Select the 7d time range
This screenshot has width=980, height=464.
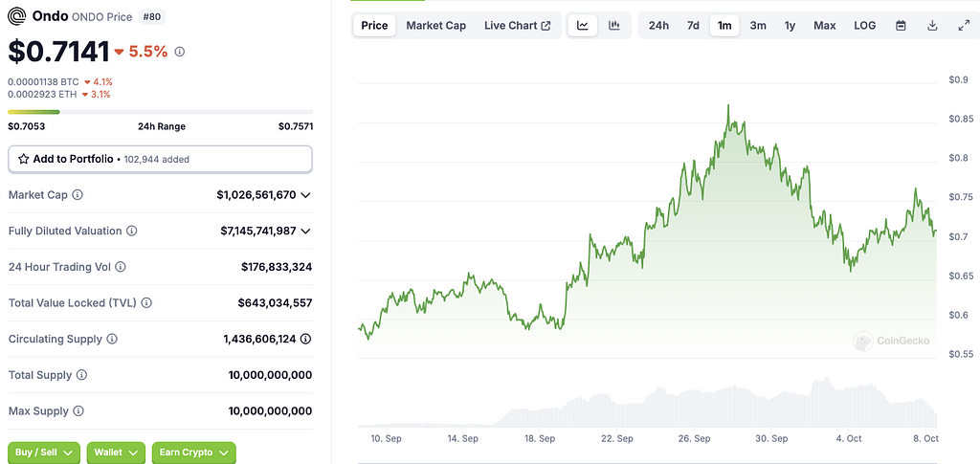coord(693,26)
